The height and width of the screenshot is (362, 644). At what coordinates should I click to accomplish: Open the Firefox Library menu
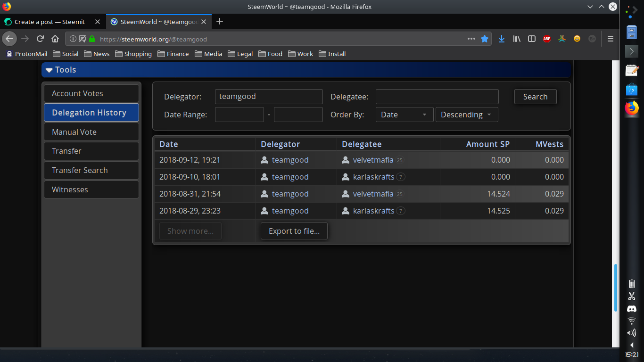(x=517, y=39)
